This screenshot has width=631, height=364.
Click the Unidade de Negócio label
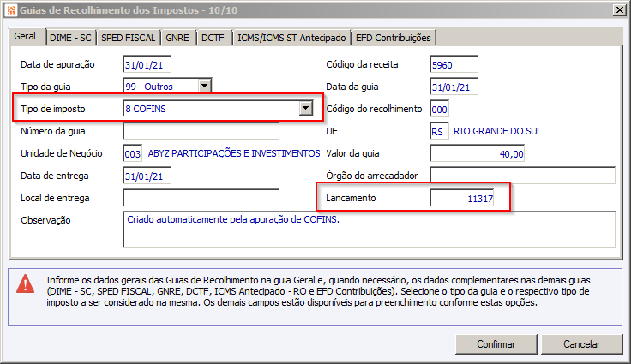tap(62, 153)
